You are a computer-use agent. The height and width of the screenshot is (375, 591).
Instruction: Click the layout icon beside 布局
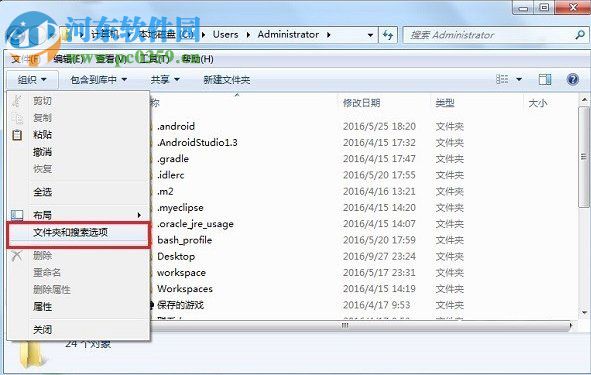(x=17, y=215)
